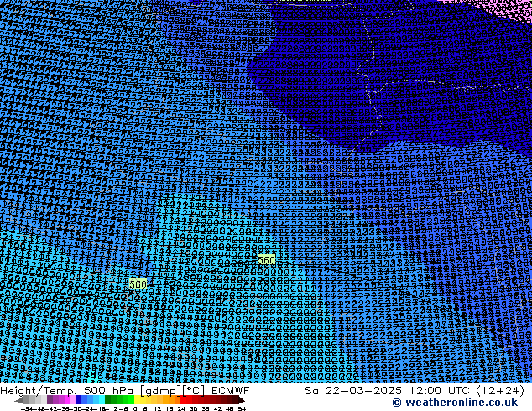Viewport: 532px width, 411px height.
Task: Click the 560 contour label near the map center
Action: click(266, 260)
